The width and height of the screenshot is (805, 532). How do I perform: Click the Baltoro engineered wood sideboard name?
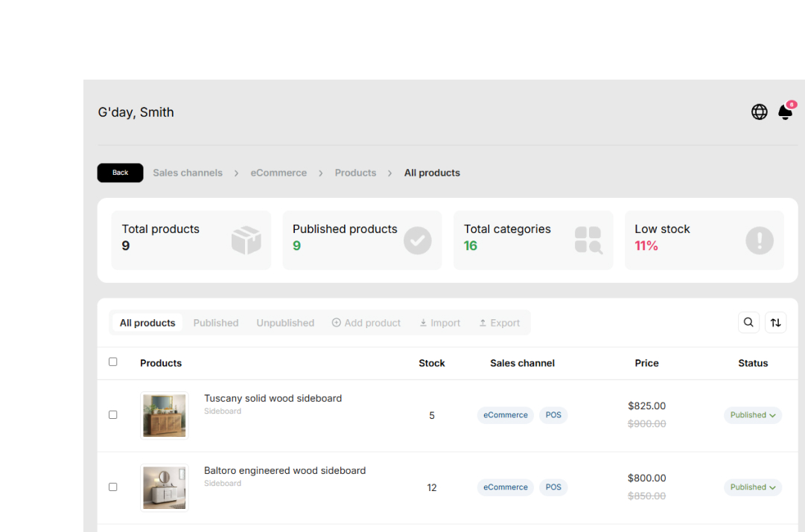285,470
